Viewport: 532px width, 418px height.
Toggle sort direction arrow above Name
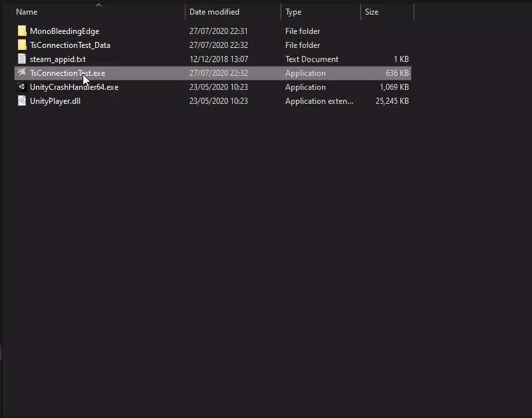point(98,5)
